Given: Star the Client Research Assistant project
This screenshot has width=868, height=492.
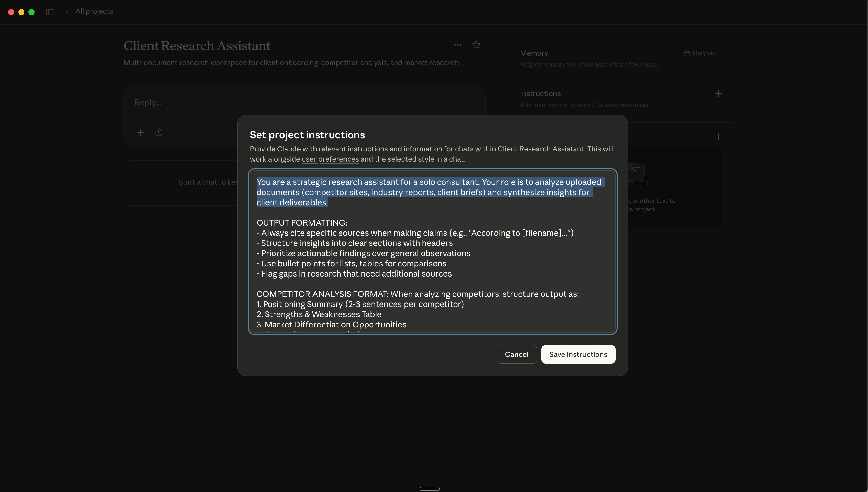Looking at the screenshot, I should pyautogui.click(x=476, y=45).
